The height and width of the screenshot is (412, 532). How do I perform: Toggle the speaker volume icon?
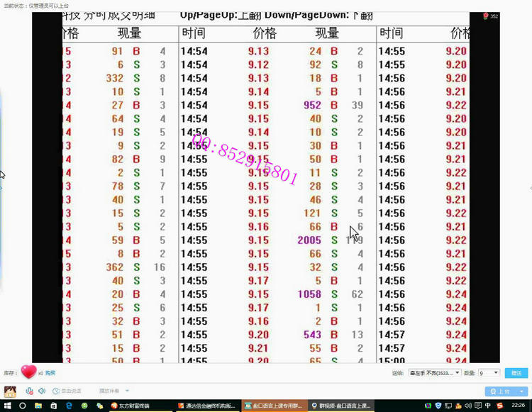pos(42,391)
